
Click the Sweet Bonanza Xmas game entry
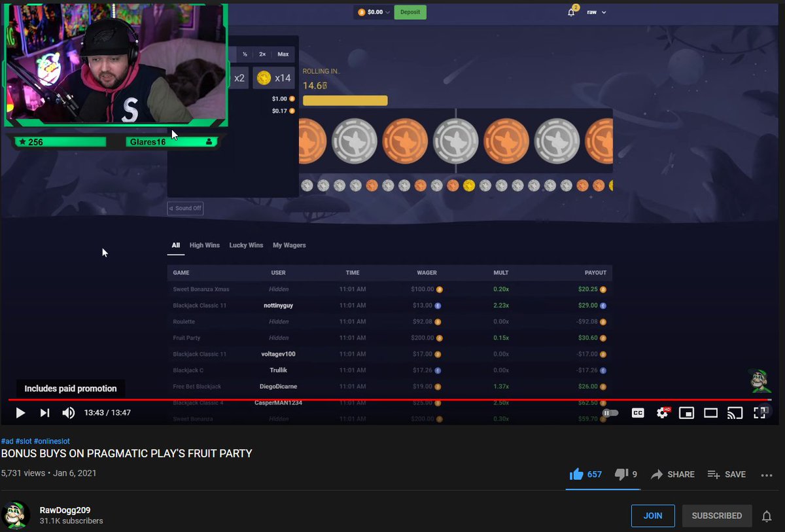tap(201, 289)
